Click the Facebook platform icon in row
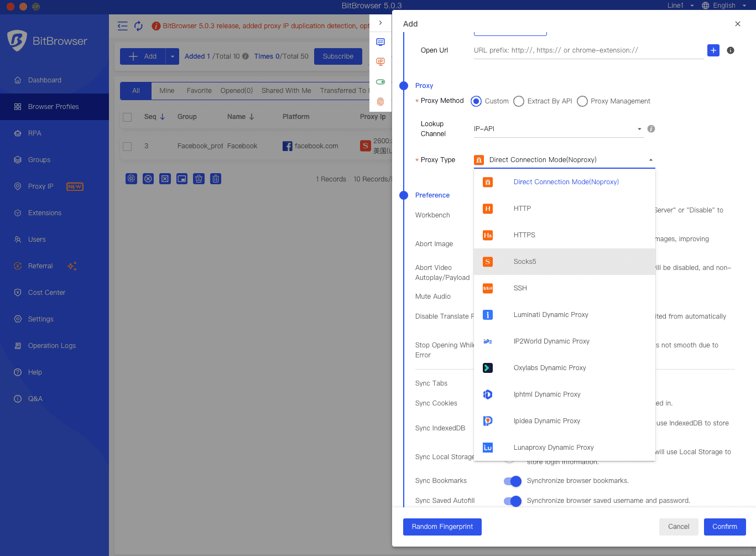 [x=288, y=146]
